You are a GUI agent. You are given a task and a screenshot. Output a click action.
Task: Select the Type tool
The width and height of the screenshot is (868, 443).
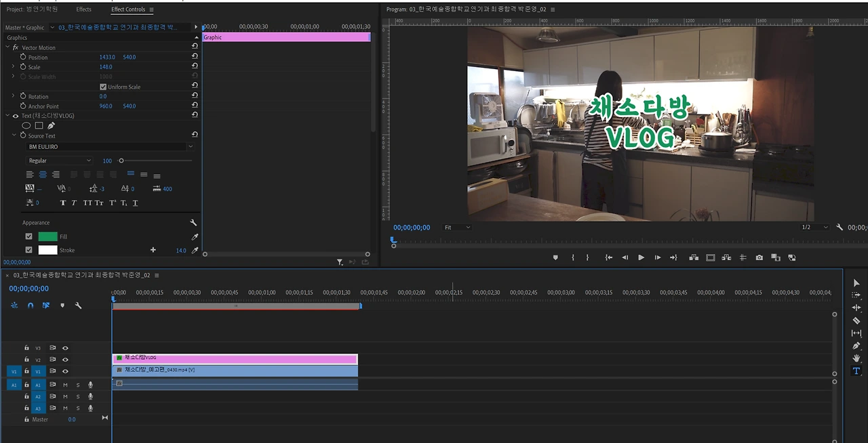click(856, 371)
